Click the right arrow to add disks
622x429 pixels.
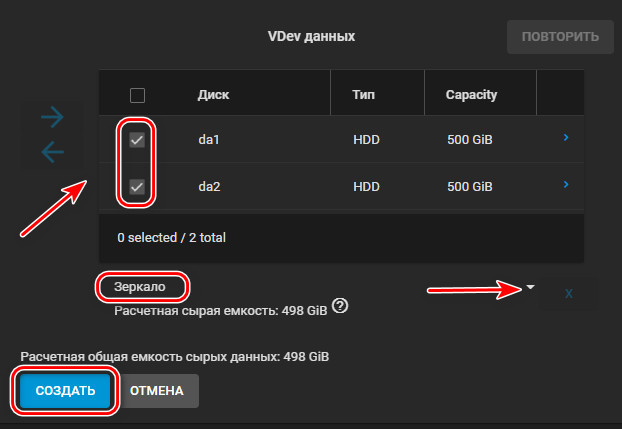[x=52, y=117]
